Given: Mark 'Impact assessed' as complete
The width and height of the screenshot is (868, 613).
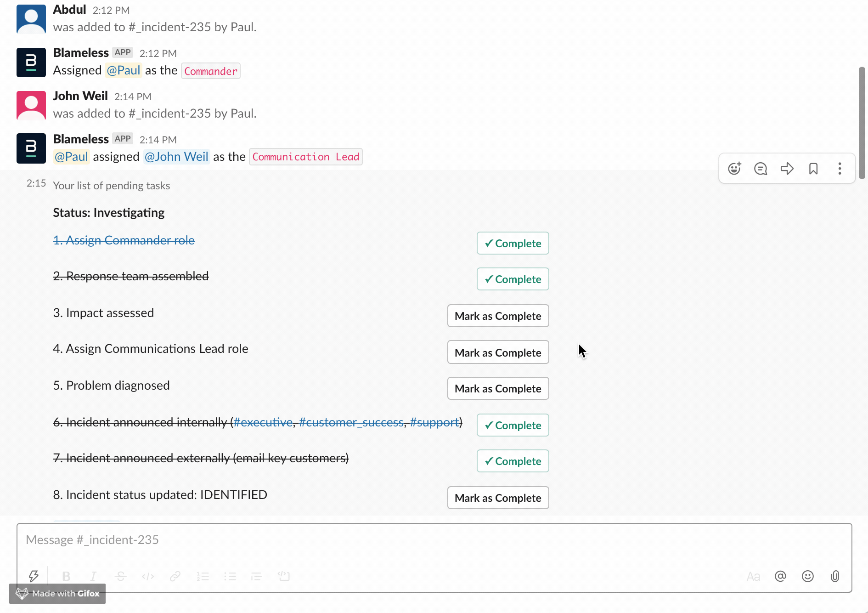Looking at the screenshot, I should (498, 316).
